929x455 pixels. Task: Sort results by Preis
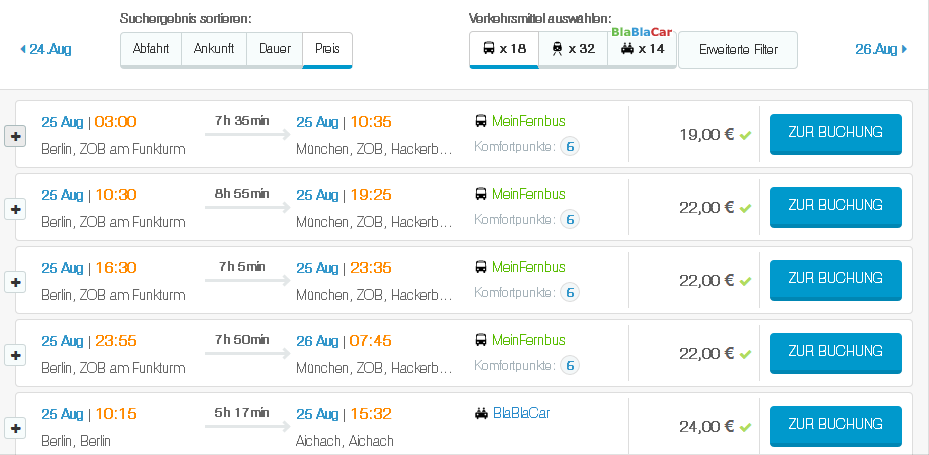coord(327,49)
